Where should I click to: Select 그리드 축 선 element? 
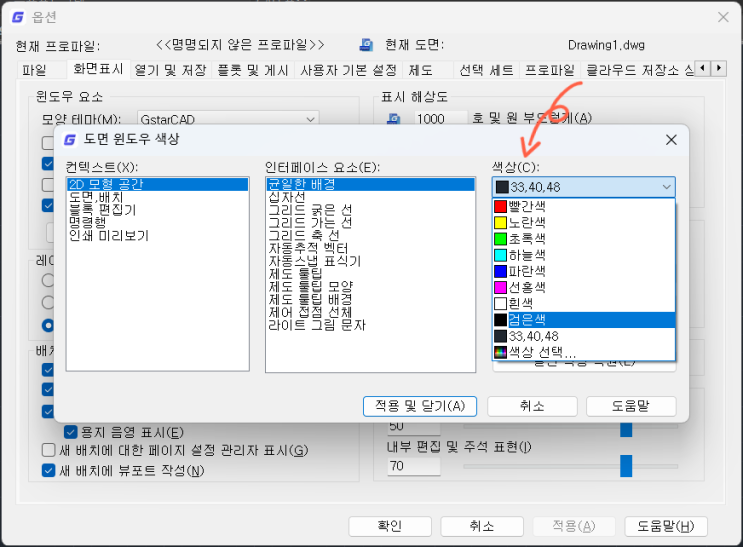coord(370,236)
